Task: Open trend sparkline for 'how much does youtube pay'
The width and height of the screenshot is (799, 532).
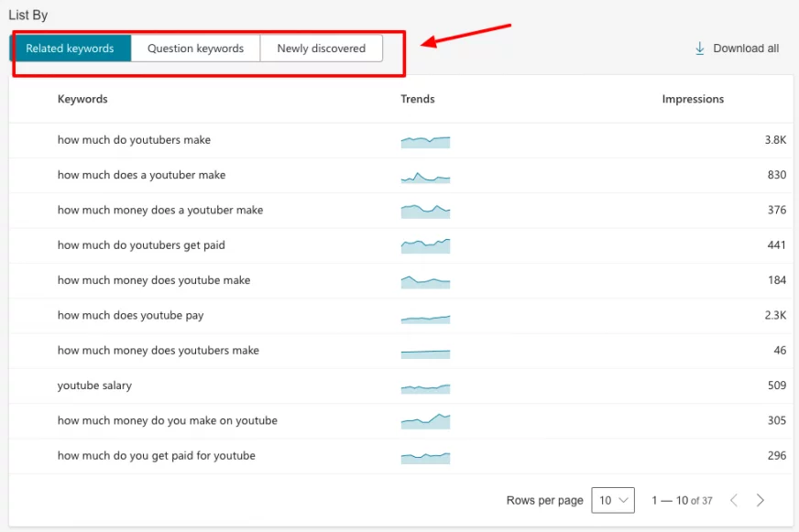Action: click(425, 320)
